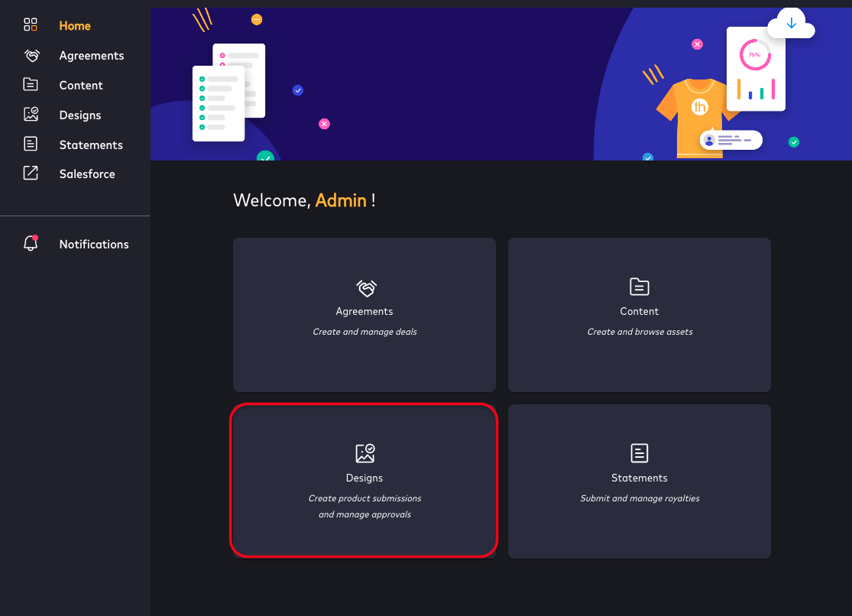The width and height of the screenshot is (852, 616).
Task: Open Home from the sidebar menu
Action: (75, 25)
